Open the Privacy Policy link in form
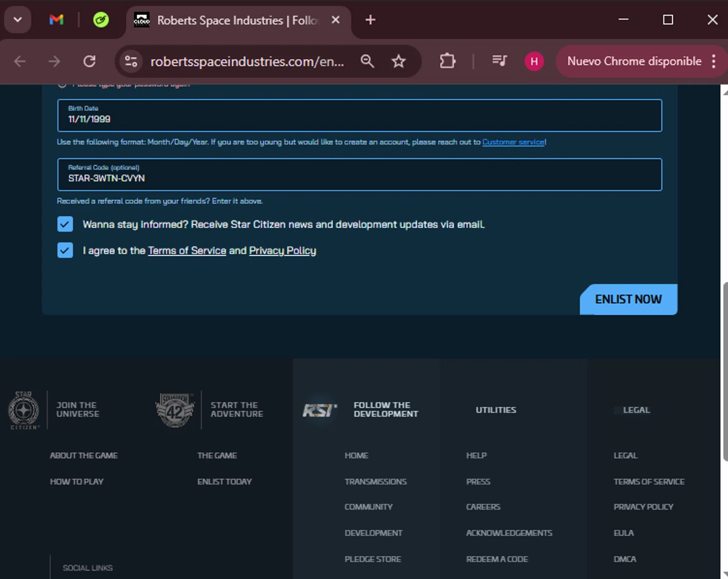Viewport: 728px width, 579px height. pos(282,251)
